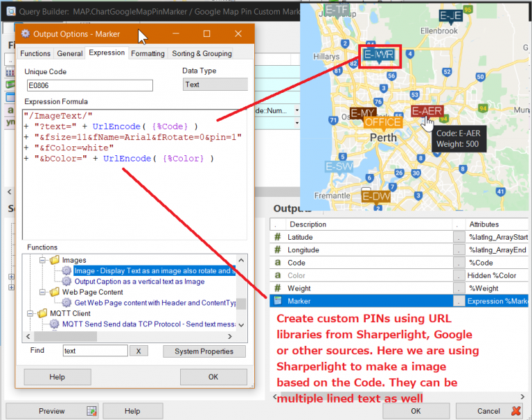Screen dimensions: 532x420
Task: Select Output Caption as vertical text function
Action: coord(139,281)
